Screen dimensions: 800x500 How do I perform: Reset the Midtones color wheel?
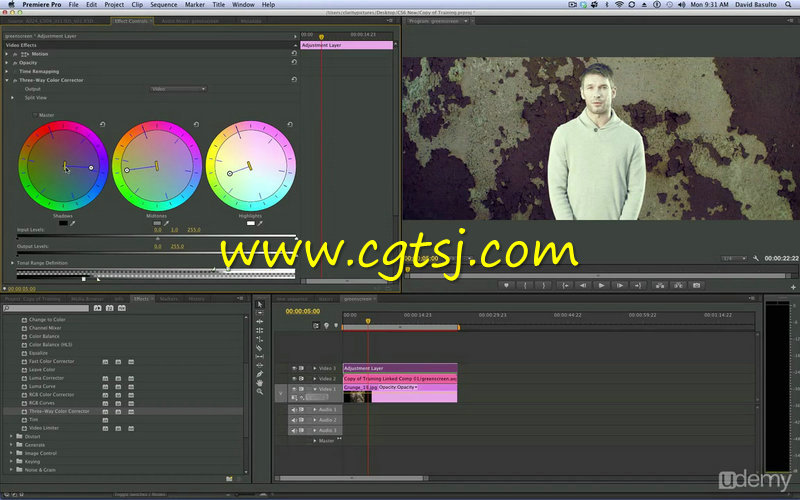[x=196, y=124]
